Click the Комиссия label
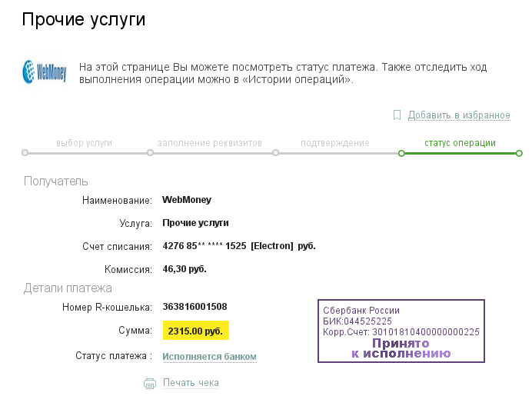This screenshot has height=396, width=532. (x=128, y=269)
